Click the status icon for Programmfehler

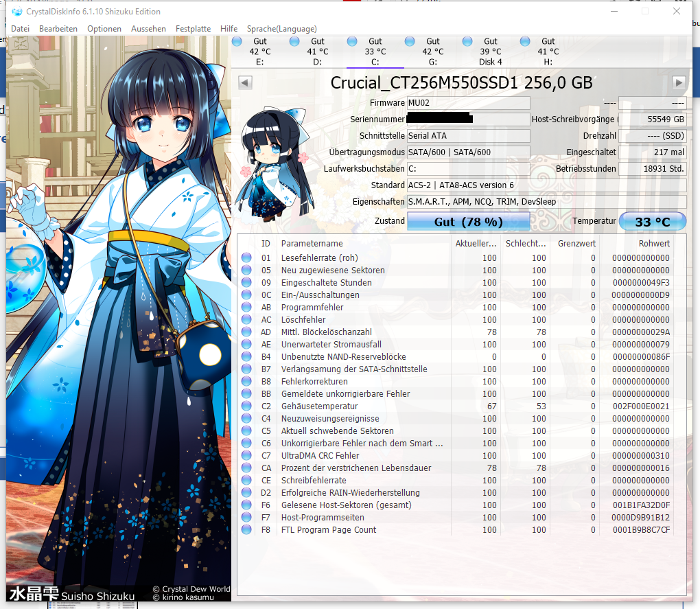point(246,307)
